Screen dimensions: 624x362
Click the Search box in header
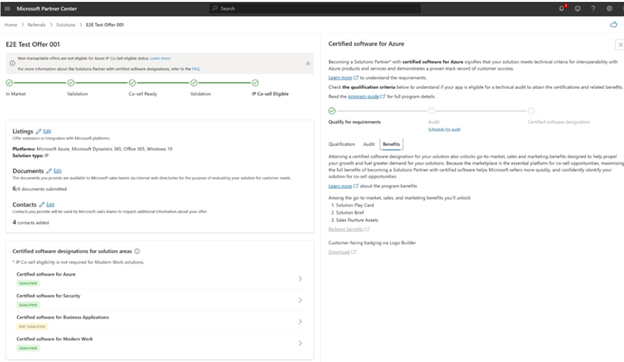(x=315, y=8)
